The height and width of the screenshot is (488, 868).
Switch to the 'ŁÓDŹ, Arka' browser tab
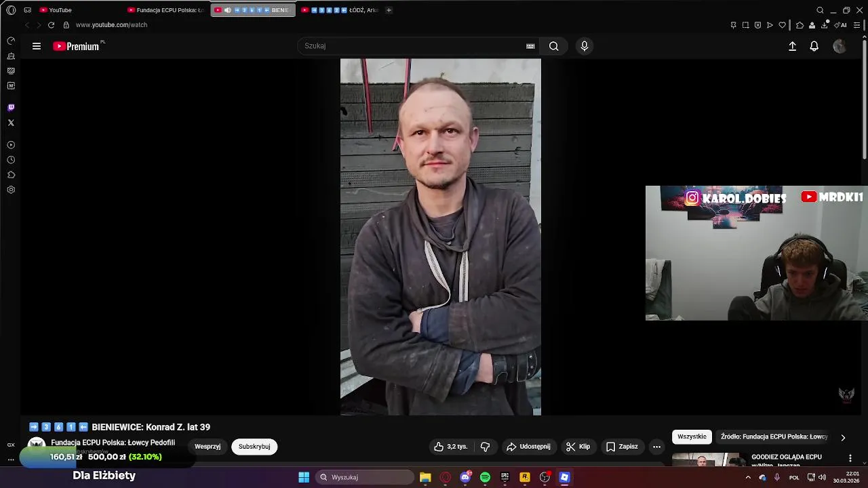pos(339,10)
